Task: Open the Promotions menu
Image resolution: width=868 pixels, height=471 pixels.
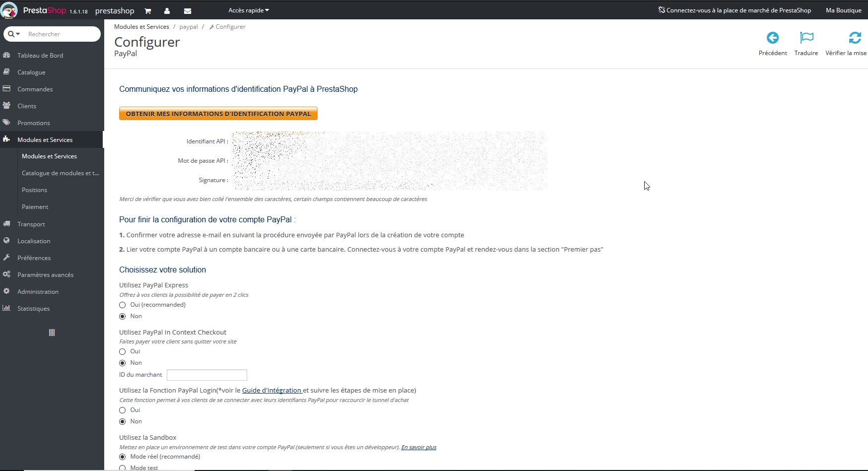Action: pos(33,123)
